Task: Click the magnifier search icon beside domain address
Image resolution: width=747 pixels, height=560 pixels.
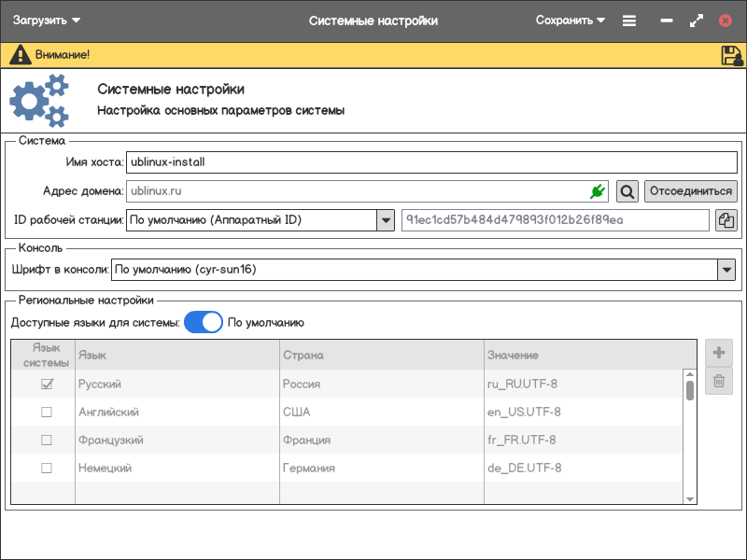Action: pyautogui.click(x=627, y=191)
